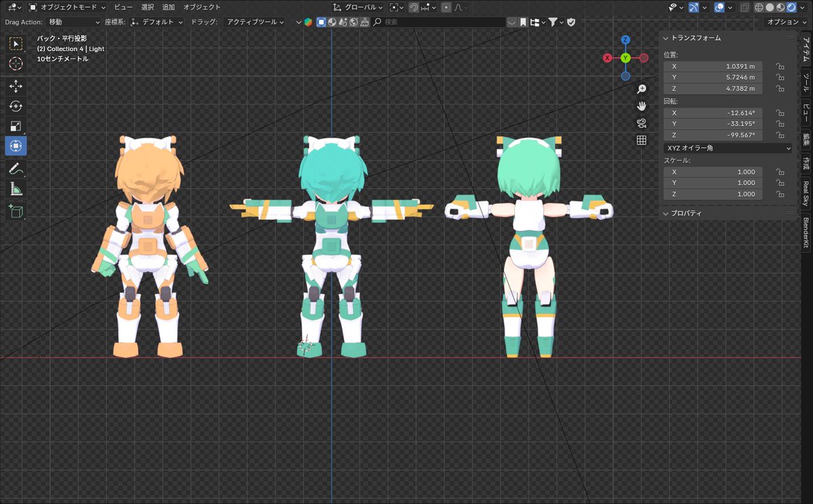Open the editor type dropdown
Viewport: 813px width, 504px height.
(14, 7)
